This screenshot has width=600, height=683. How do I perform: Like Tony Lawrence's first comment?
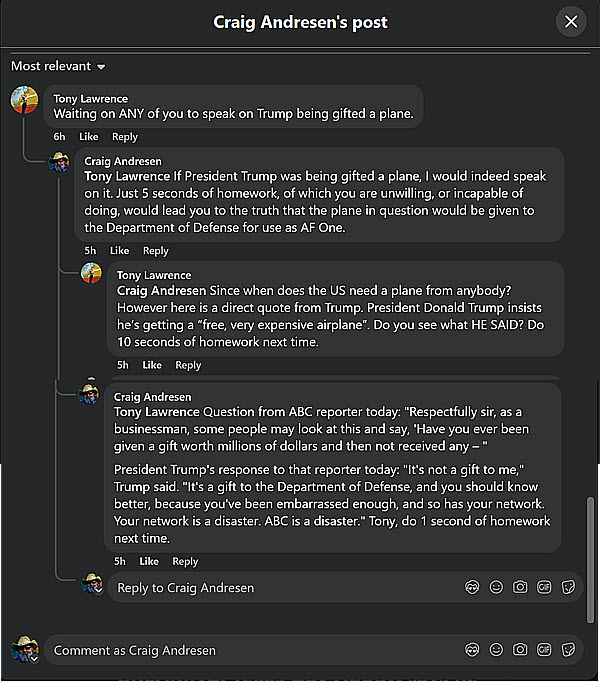[x=89, y=136]
